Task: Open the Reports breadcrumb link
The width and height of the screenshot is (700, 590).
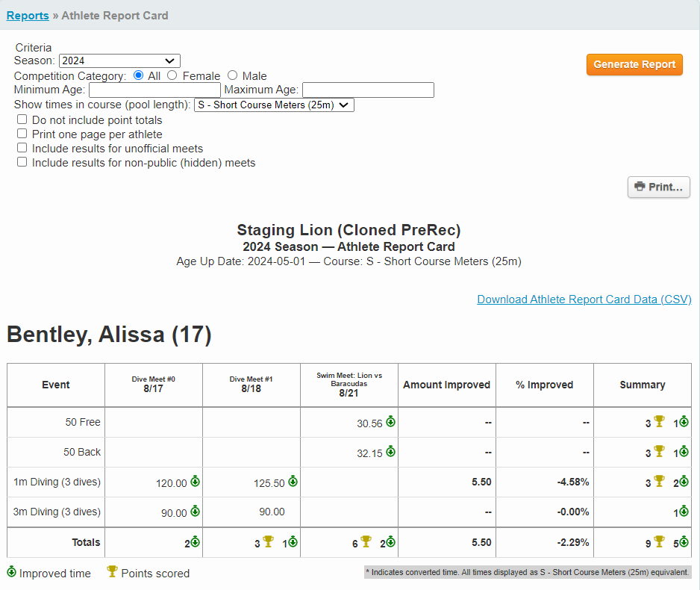Action: pyautogui.click(x=28, y=15)
